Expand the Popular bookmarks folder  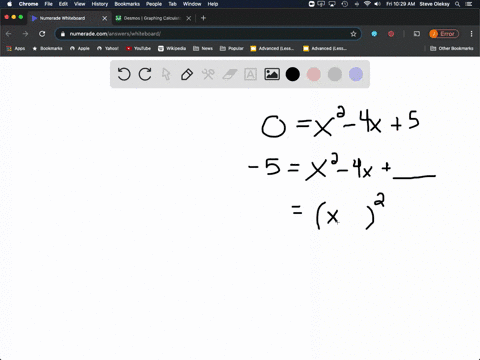tap(232, 48)
